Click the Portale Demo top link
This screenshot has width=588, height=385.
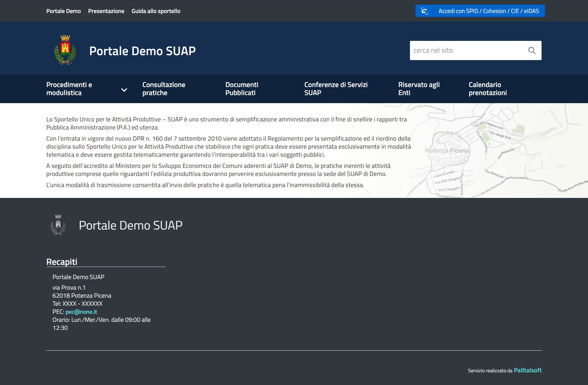[x=63, y=11]
